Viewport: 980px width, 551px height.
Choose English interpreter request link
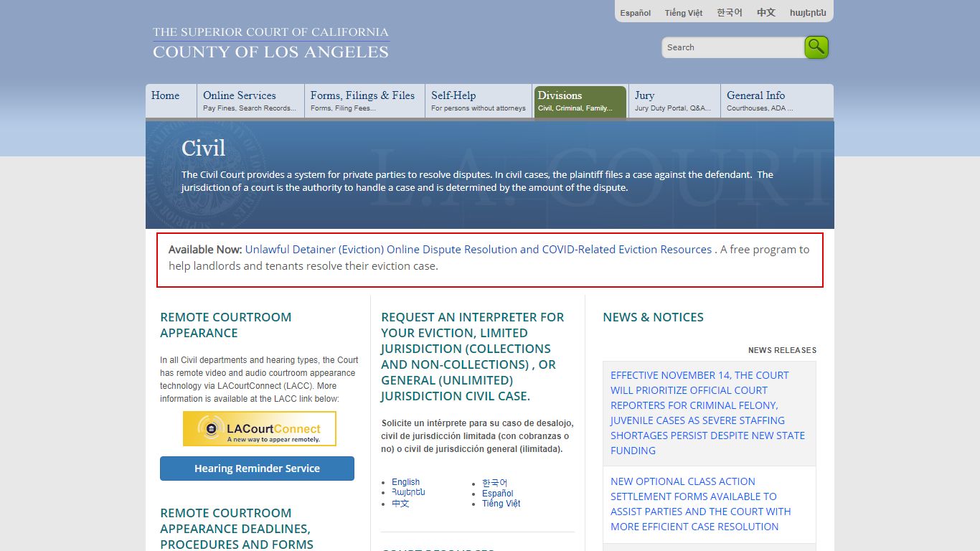click(x=406, y=482)
